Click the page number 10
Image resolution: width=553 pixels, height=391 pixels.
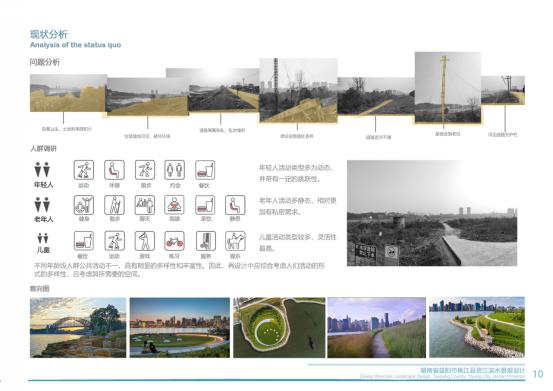538,374
